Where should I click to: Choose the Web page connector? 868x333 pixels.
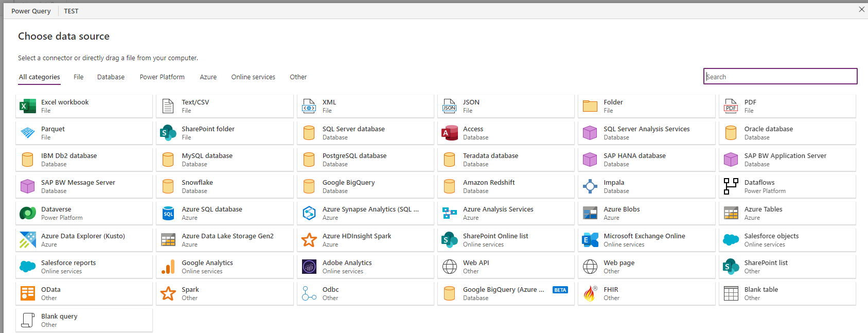(x=646, y=267)
